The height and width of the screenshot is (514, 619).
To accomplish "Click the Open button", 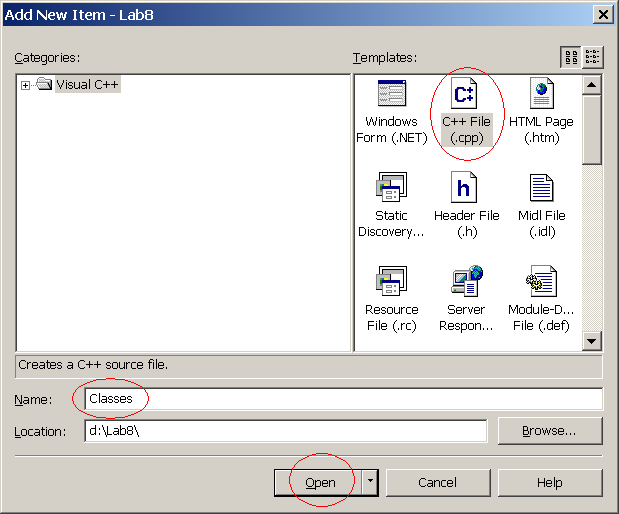I will (x=318, y=482).
